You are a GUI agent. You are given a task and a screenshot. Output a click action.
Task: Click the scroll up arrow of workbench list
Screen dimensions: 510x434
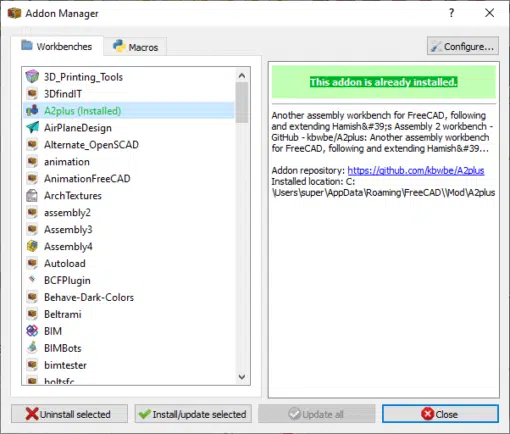point(242,76)
